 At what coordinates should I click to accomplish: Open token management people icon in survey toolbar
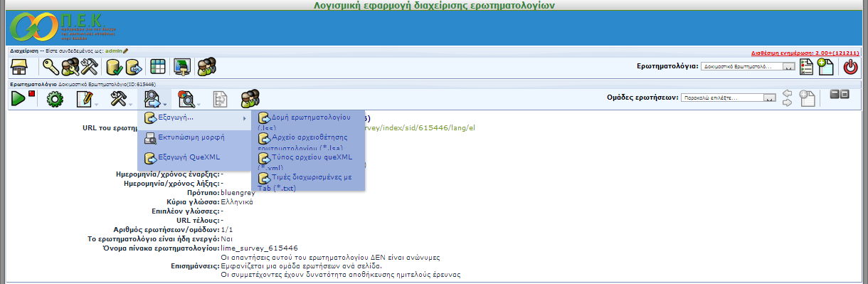[x=250, y=99]
